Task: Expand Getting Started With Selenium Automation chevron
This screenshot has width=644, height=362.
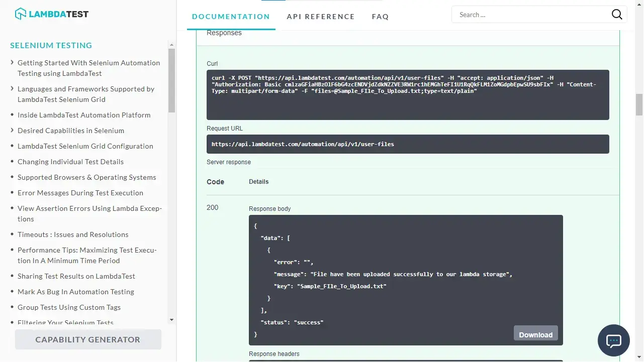Action: click(12, 63)
